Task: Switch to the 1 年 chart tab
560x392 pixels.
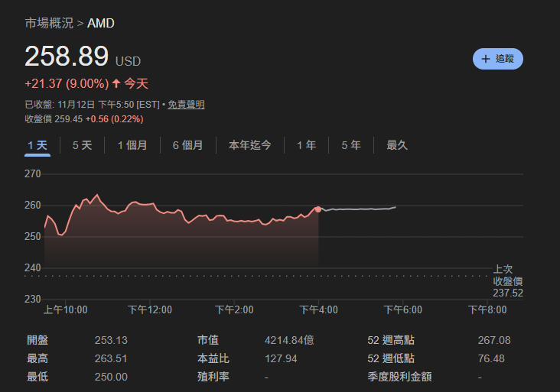Action: (306, 145)
